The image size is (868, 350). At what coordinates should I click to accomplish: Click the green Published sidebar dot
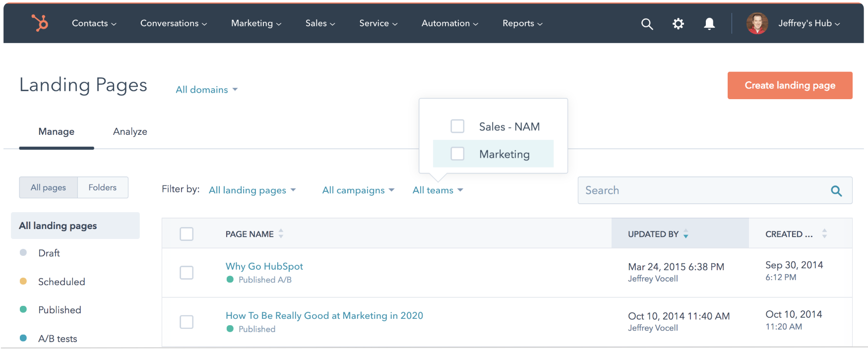click(x=23, y=309)
